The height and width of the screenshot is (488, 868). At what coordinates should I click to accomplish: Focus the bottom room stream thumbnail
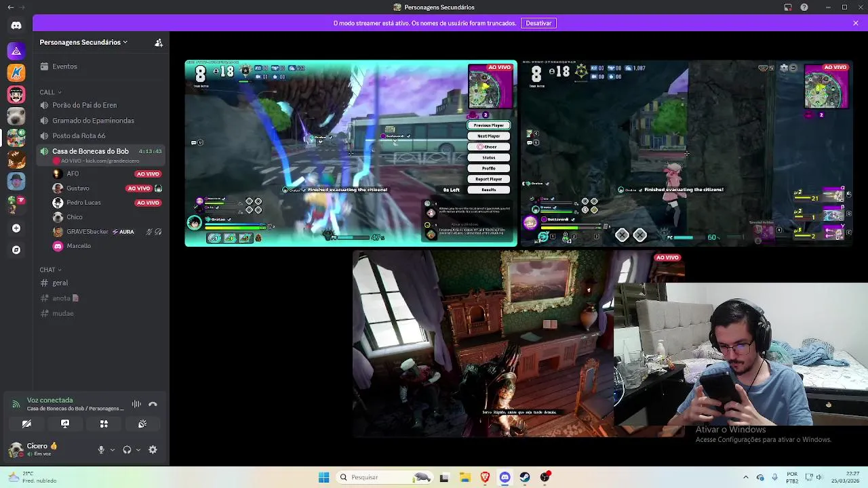[x=519, y=344]
